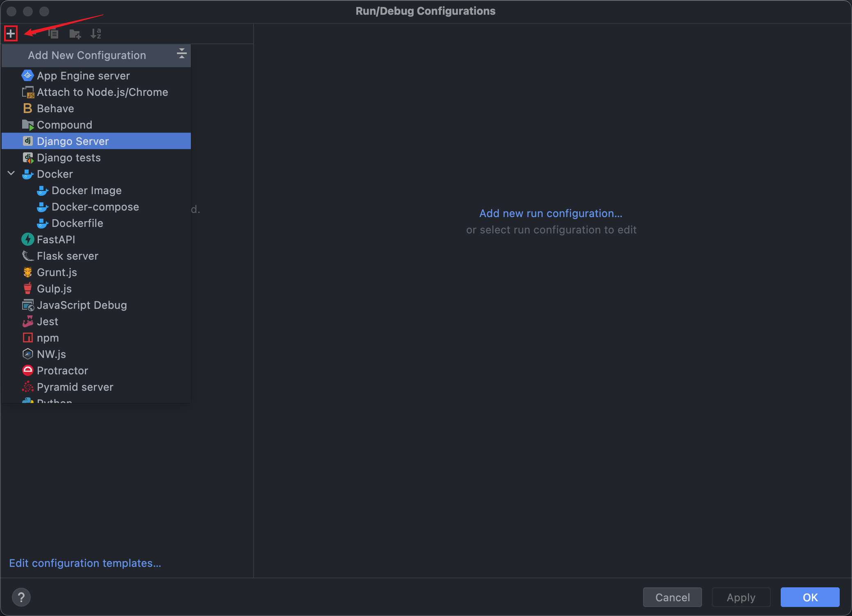Click the Django tests icon

point(27,158)
